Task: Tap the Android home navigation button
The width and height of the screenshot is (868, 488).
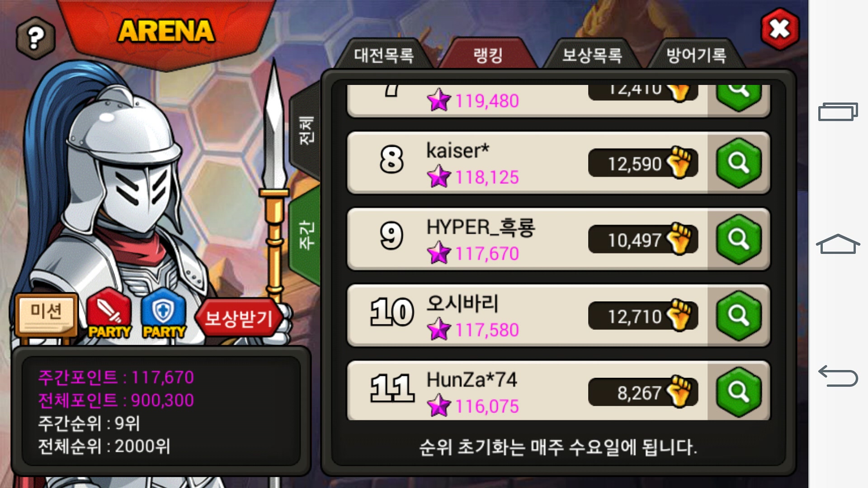Action: [838, 244]
